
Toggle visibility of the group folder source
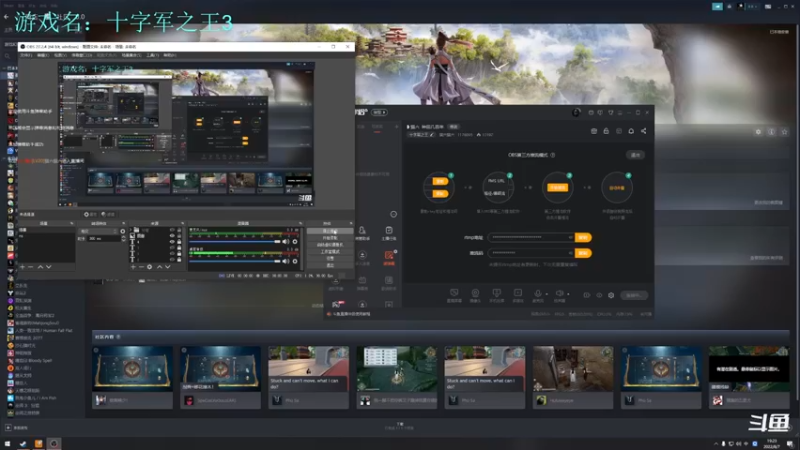pyautogui.click(x=172, y=230)
